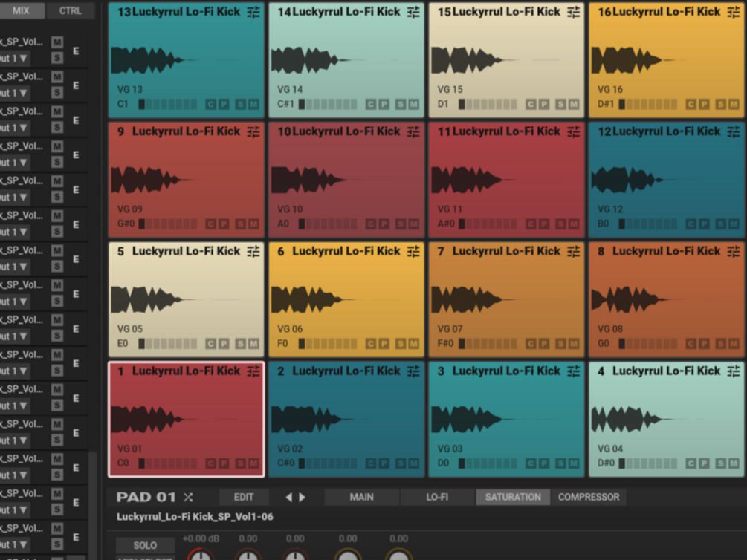Image resolution: width=747 pixels, height=560 pixels.
Task: Click the C icon on pad VG 01
Action: coord(210,463)
